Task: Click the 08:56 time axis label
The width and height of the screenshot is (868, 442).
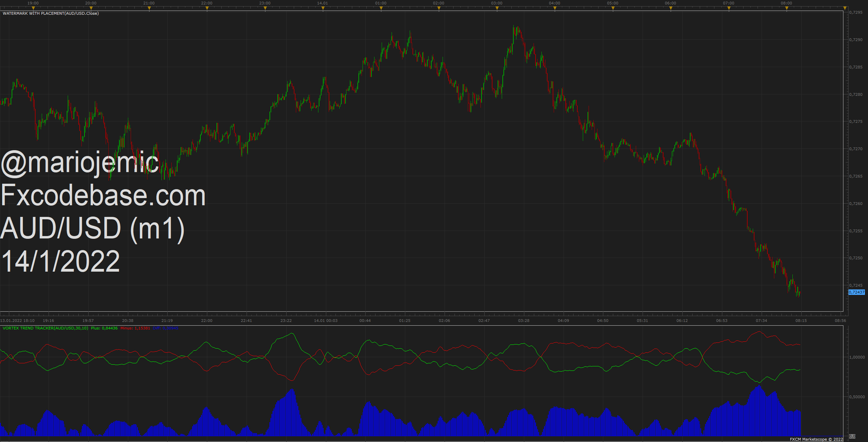Action: (x=841, y=321)
